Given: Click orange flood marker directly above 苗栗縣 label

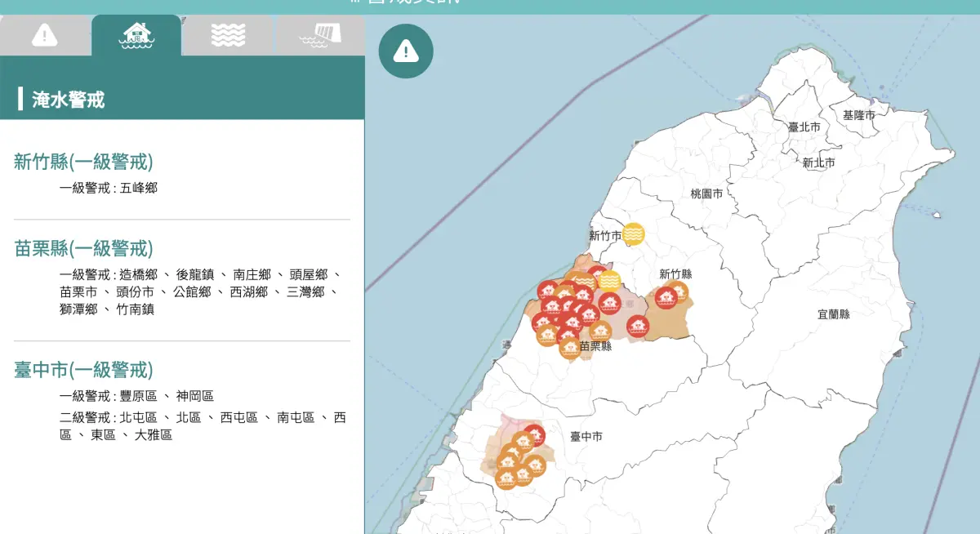Looking at the screenshot, I should click(600, 331).
